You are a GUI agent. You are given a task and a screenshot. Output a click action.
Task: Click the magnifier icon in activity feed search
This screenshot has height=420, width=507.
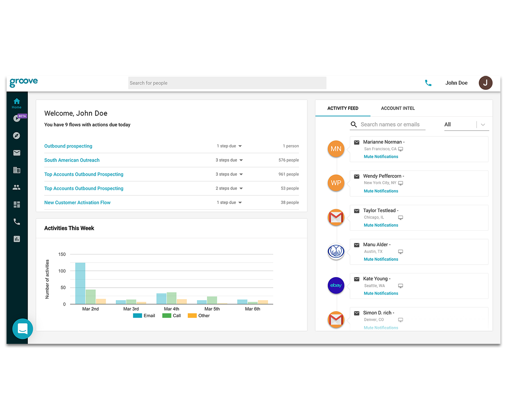click(x=354, y=124)
